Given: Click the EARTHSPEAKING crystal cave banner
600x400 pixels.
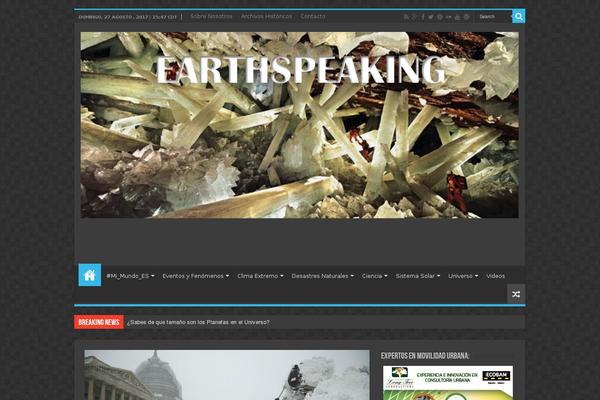Looking at the screenshot, I should point(300,125).
